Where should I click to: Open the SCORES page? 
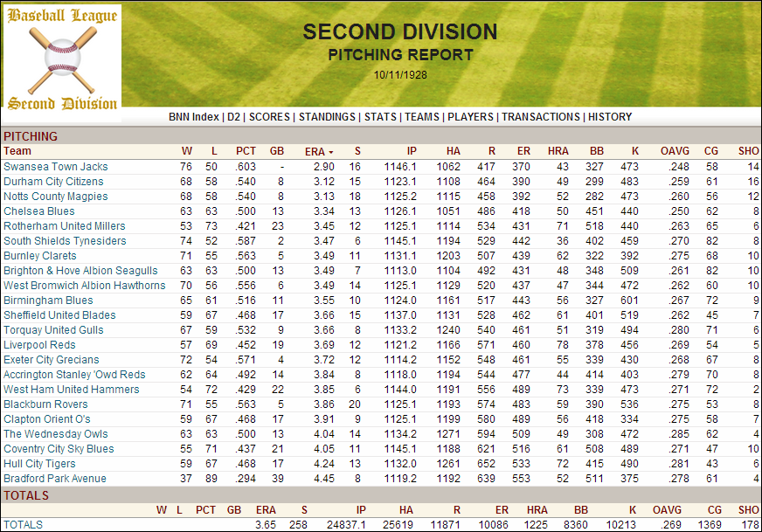269,117
